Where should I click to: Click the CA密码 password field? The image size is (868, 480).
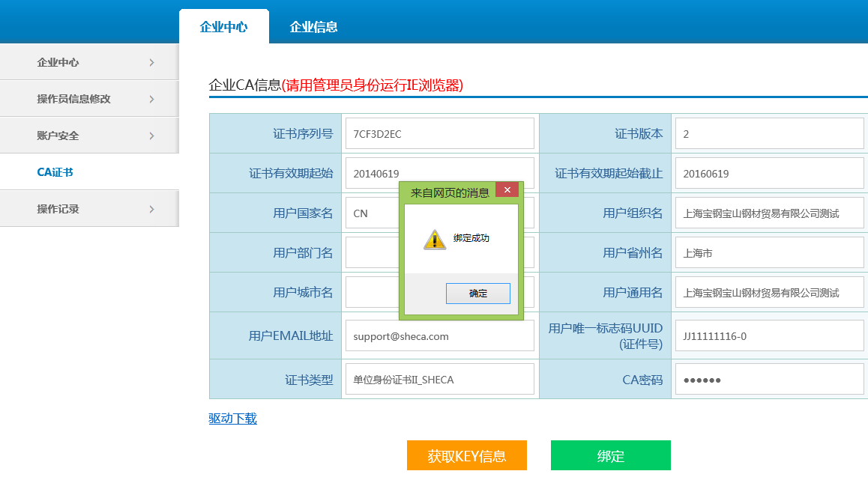[x=769, y=380]
